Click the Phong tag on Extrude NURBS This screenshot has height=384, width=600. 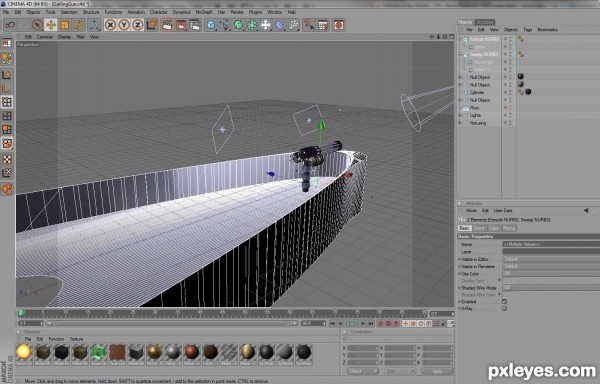point(520,39)
